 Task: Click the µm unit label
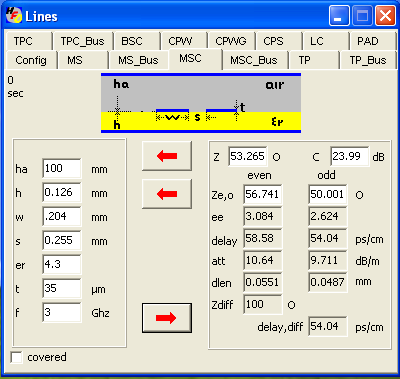pyautogui.click(x=98, y=290)
